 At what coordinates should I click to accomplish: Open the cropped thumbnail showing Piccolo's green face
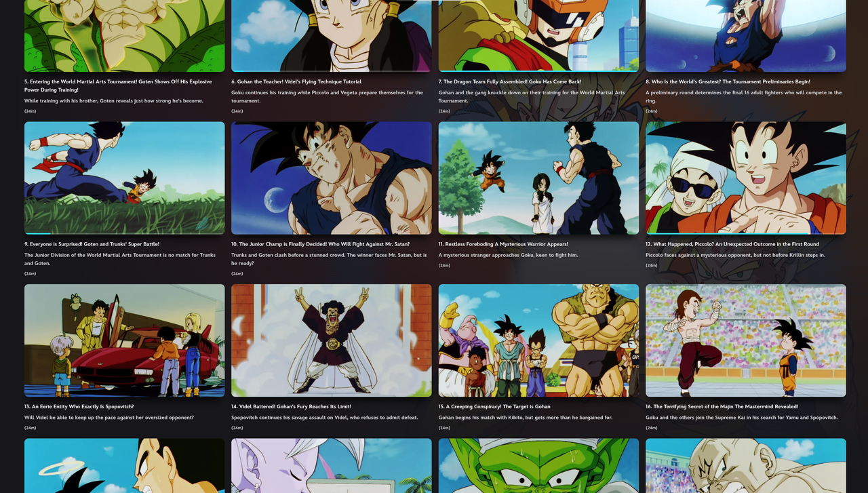tap(538, 466)
